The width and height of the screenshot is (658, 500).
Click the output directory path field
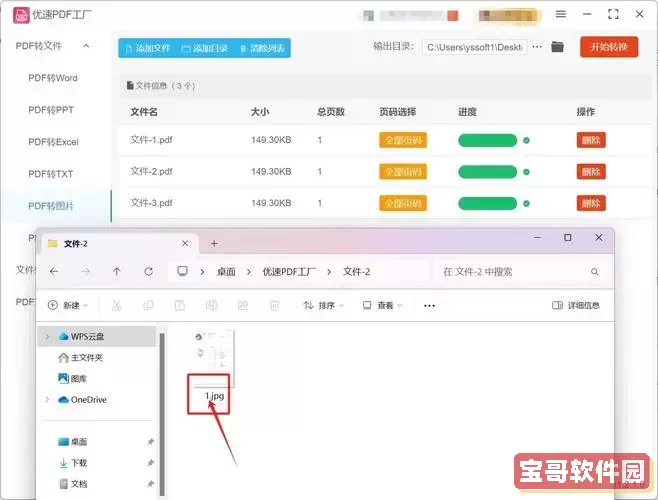[x=474, y=47]
